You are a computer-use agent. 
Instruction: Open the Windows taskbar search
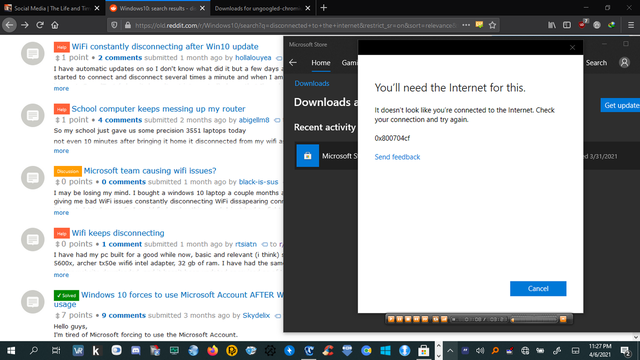[x=34, y=351]
